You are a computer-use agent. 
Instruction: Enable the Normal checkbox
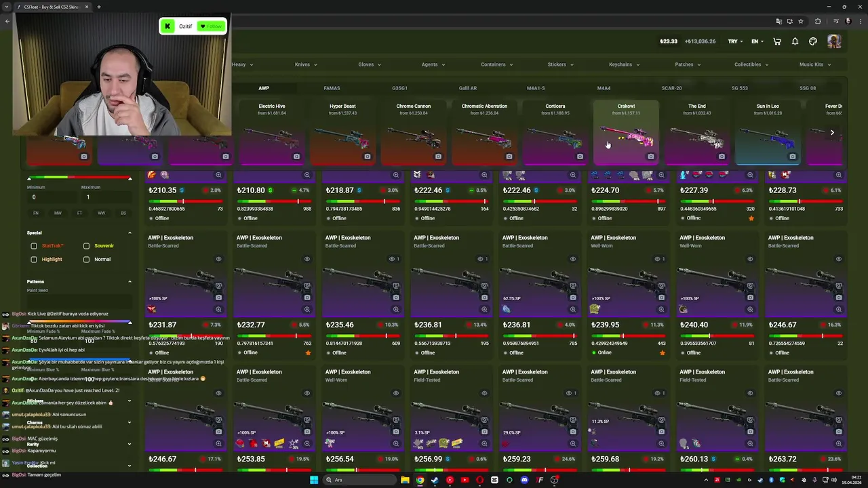click(86, 260)
